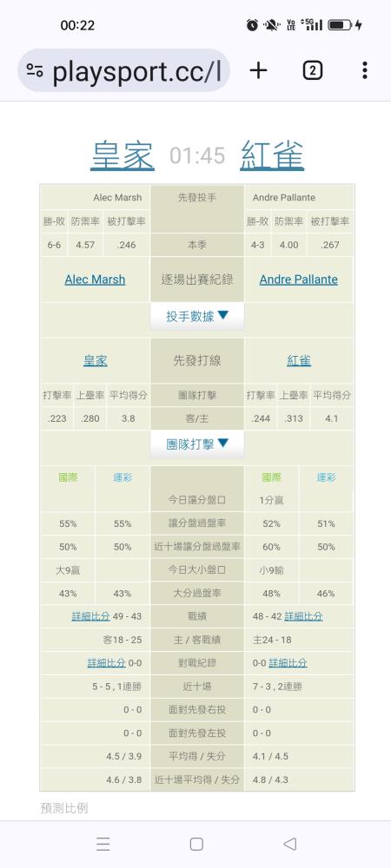Open the tab switcher showing 2 tabs
Screen dimensions: 391x868
pos(312,70)
